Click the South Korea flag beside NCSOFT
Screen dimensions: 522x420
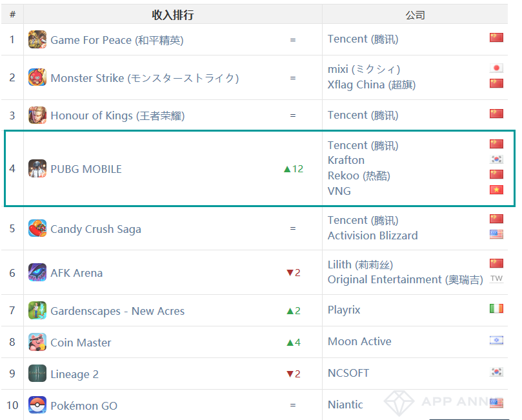(x=496, y=372)
